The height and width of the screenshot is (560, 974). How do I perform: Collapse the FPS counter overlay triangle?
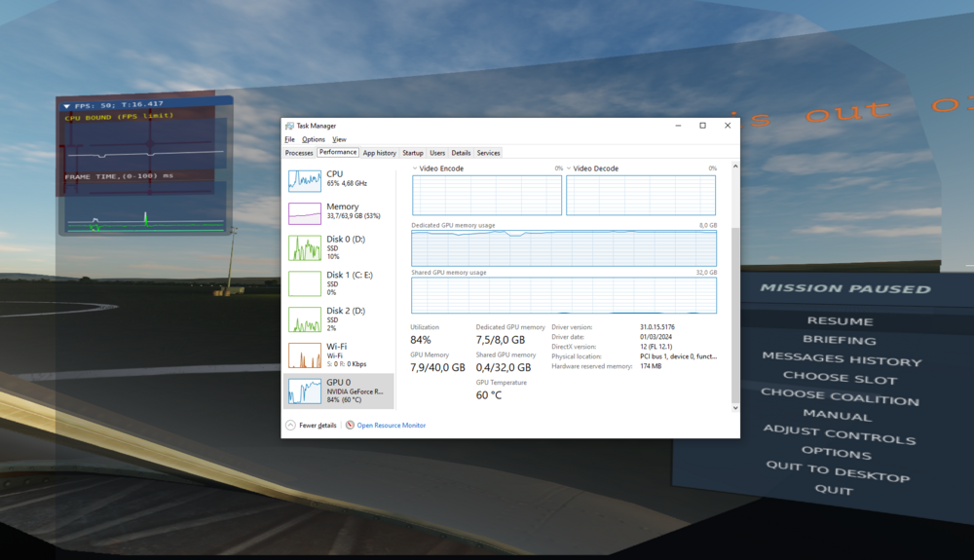pos(66,106)
